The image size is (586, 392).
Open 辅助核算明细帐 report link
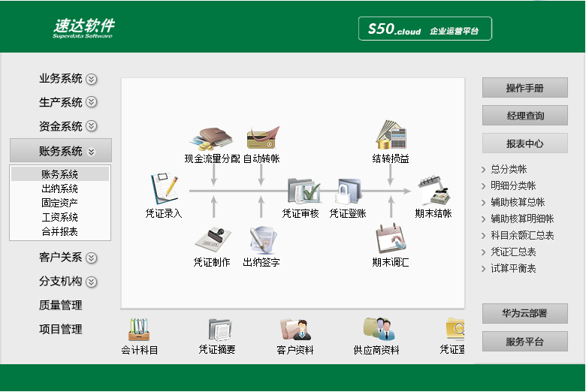522,219
